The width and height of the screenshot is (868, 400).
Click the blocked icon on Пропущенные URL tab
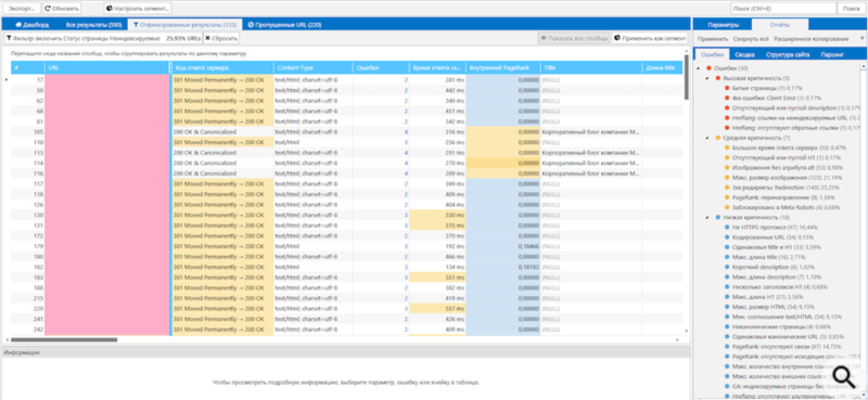click(250, 25)
